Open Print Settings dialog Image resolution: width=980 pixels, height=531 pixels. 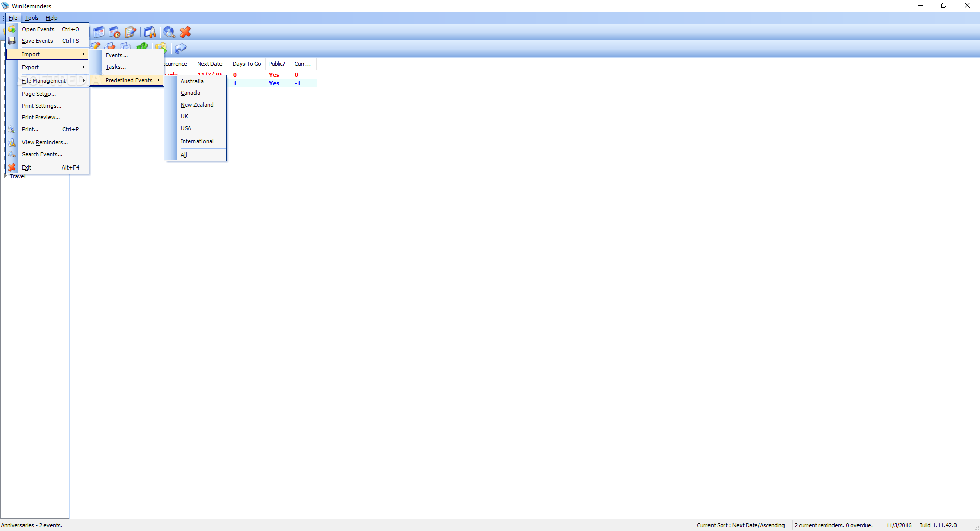click(x=47, y=106)
